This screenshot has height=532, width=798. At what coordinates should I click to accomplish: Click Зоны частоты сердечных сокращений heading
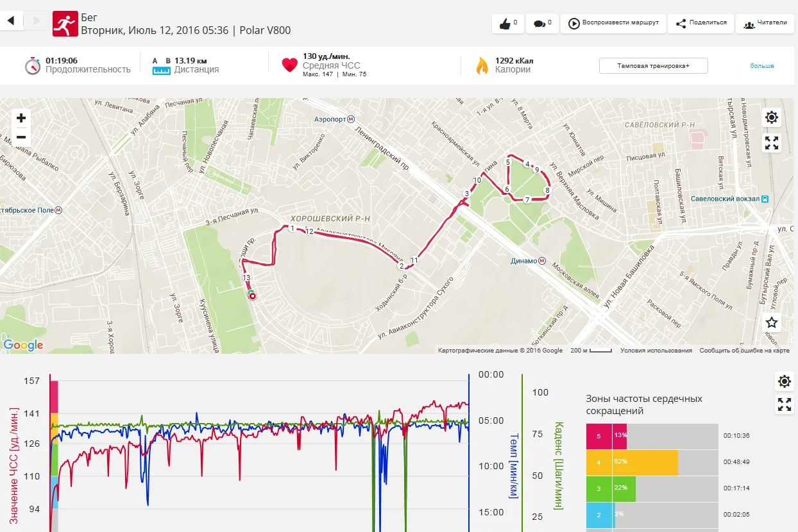tap(644, 404)
